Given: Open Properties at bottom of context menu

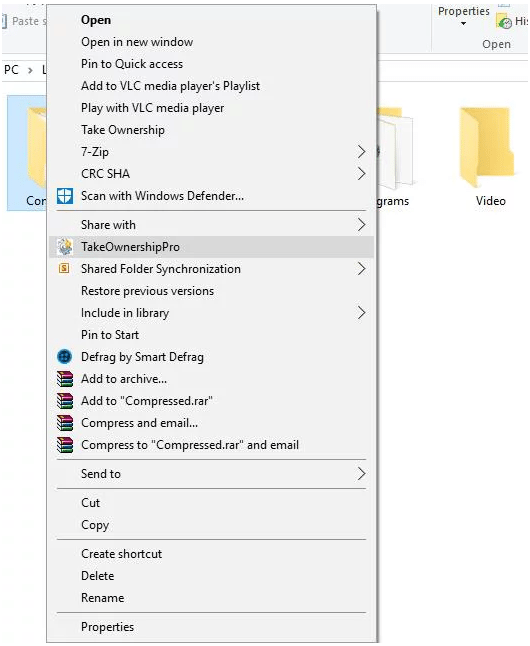Looking at the screenshot, I should [211, 627].
